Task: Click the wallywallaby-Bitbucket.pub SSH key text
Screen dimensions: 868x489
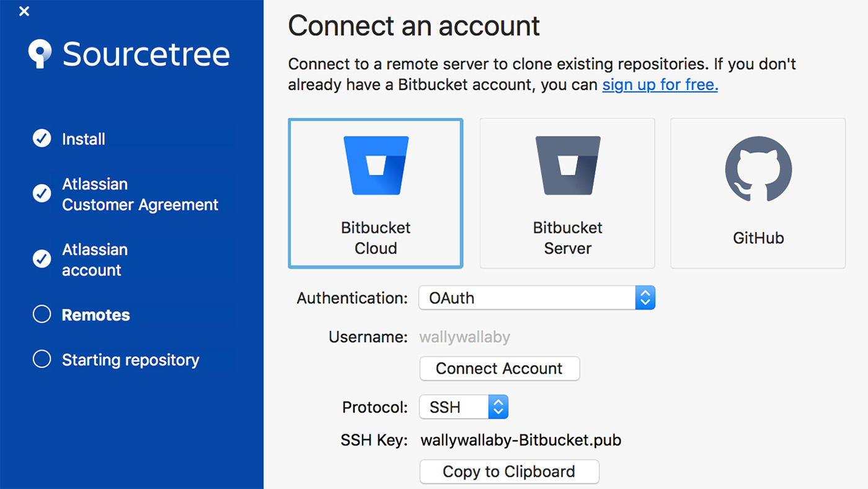Action: coord(521,441)
